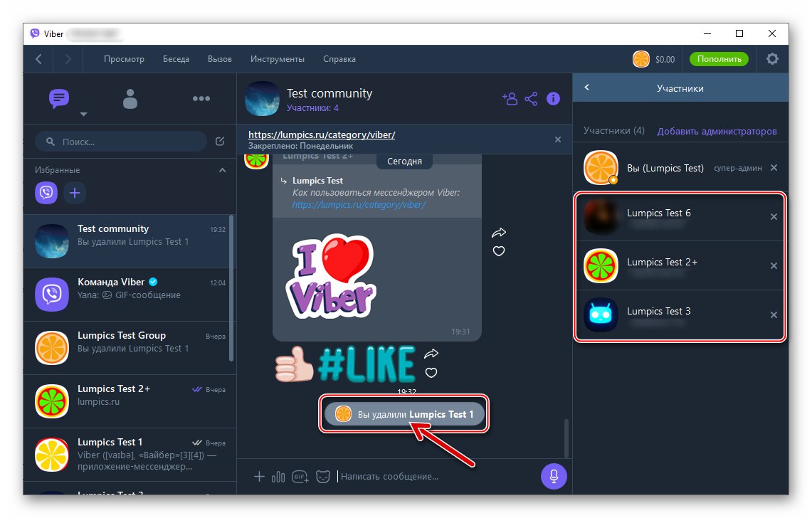The width and height of the screenshot is (812, 518).
Task: Add a favorite with the plus icon
Action: pos(75,193)
